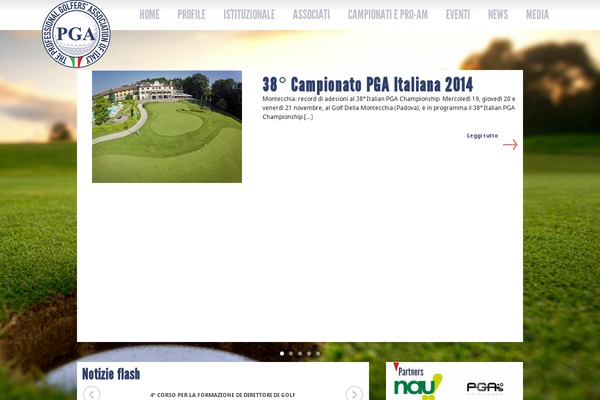Open the Golf della Montecchia course thumbnail
The height and width of the screenshot is (400, 600).
click(167, 126)
